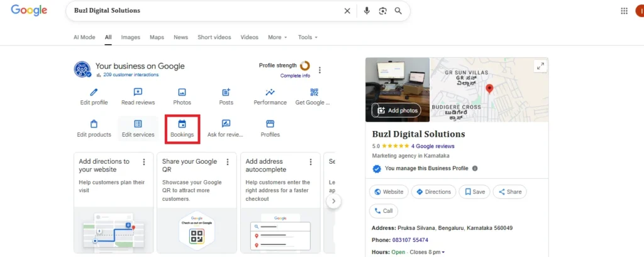Click the Edit services icon

[138, 124]
